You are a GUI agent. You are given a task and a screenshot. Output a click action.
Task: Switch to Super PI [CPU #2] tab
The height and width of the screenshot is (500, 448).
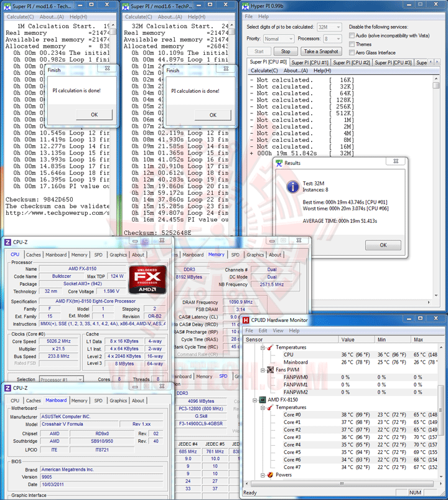tap(352, 62)
